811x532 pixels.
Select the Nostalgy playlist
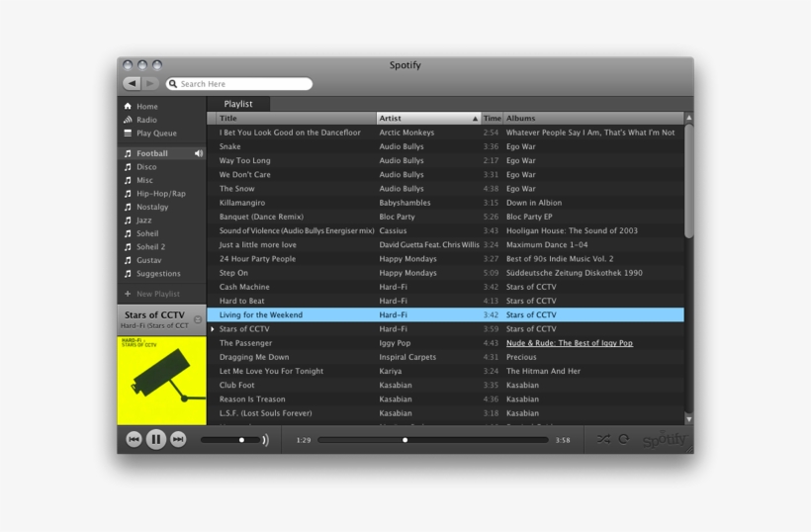(161, 207)
